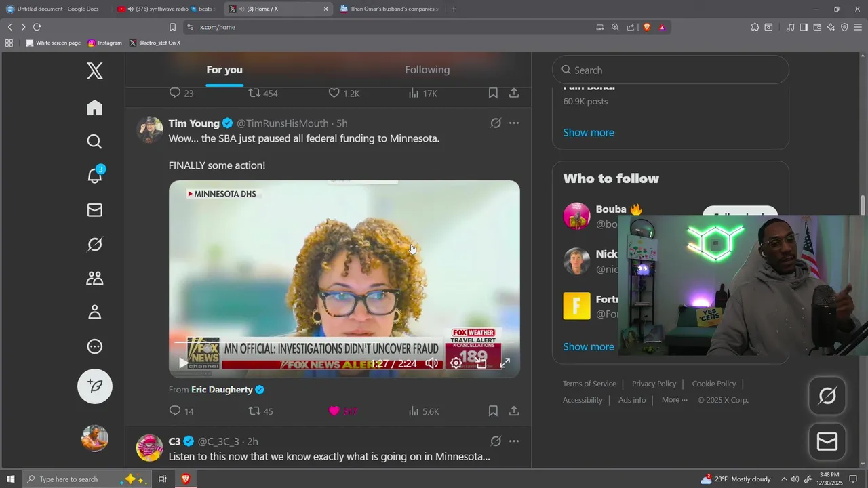The height and width of the screenshot is (488, 868).
Task: Switch to Ilhan Omar's husband's companies tab
Action: click(x=391, y=9)
